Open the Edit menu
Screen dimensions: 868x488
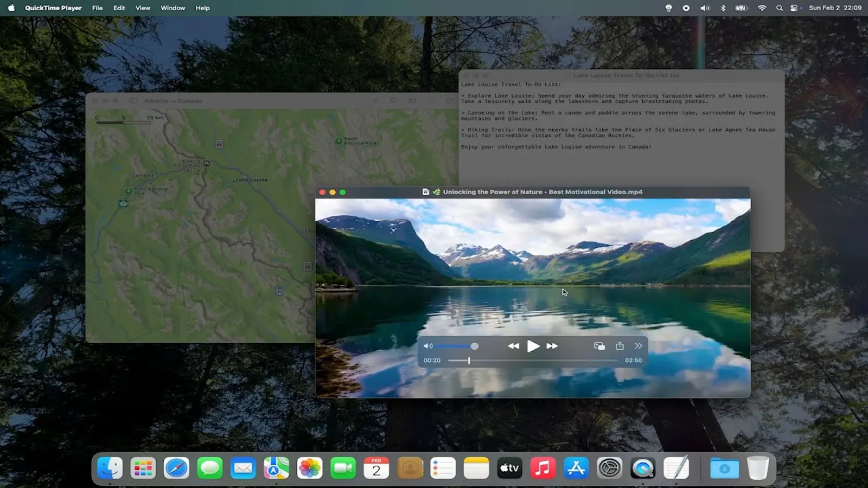pos(119,8)
